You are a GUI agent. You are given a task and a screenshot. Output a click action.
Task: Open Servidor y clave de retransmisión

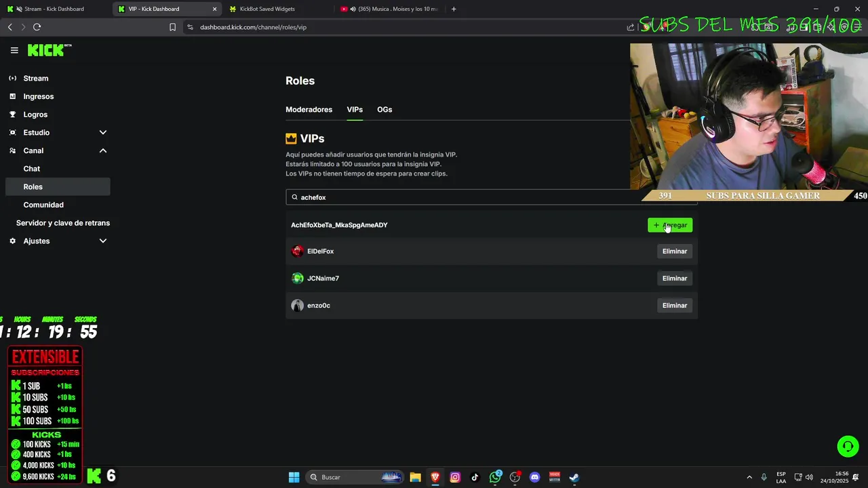pyautogui.click(x=63, y=223)
